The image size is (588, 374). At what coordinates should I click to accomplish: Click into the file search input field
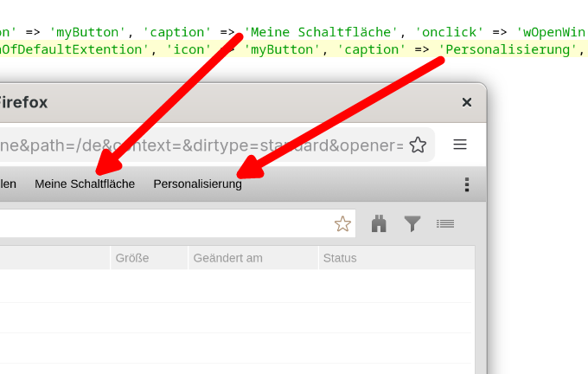[164, 224]
